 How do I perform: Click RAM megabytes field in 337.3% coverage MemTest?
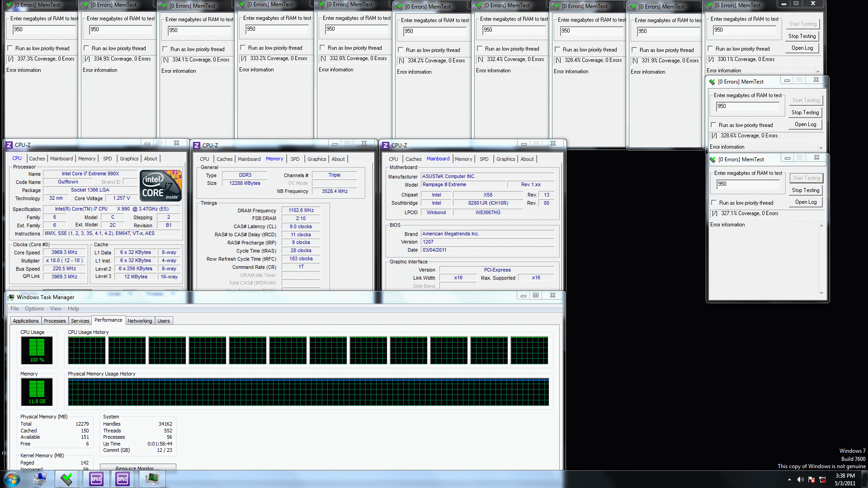[x=44, y=29]
